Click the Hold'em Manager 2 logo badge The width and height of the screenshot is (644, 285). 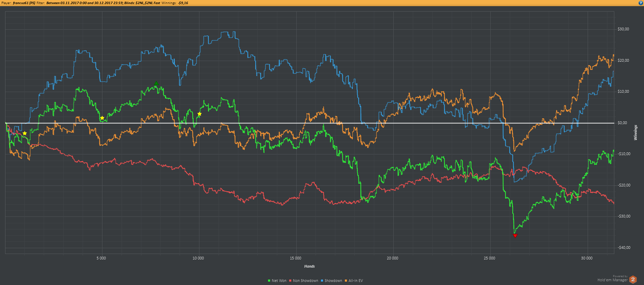click(x=633, y=279)
